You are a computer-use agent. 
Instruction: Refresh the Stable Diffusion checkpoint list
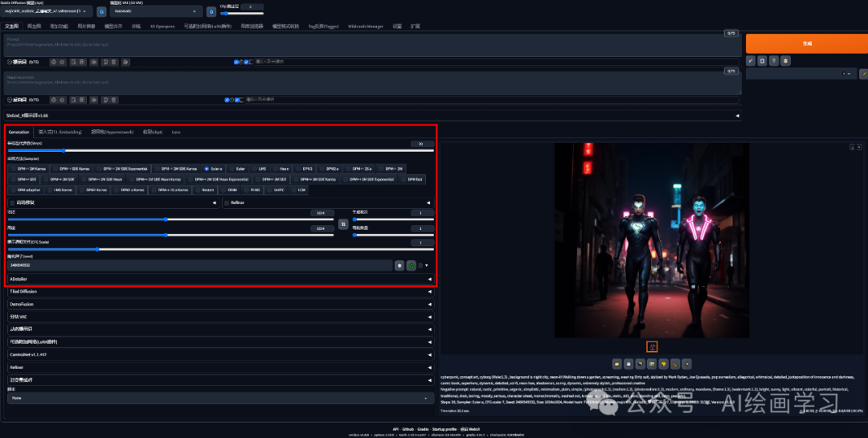101,11
